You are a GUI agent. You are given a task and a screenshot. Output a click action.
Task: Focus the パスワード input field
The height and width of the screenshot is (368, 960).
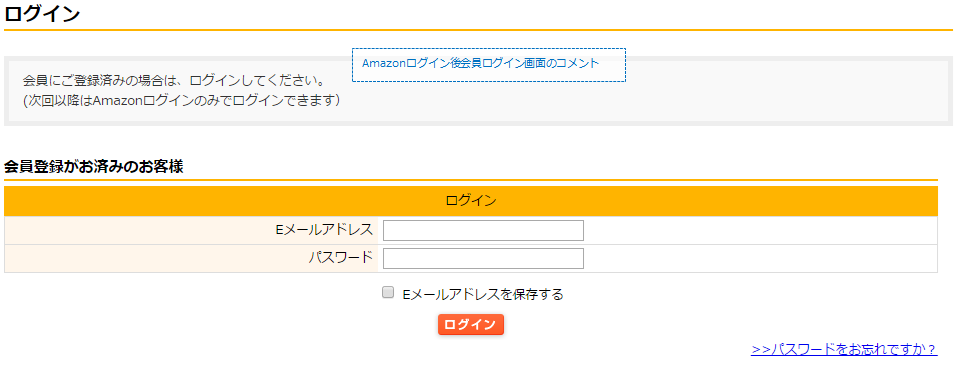coord(483,258)
